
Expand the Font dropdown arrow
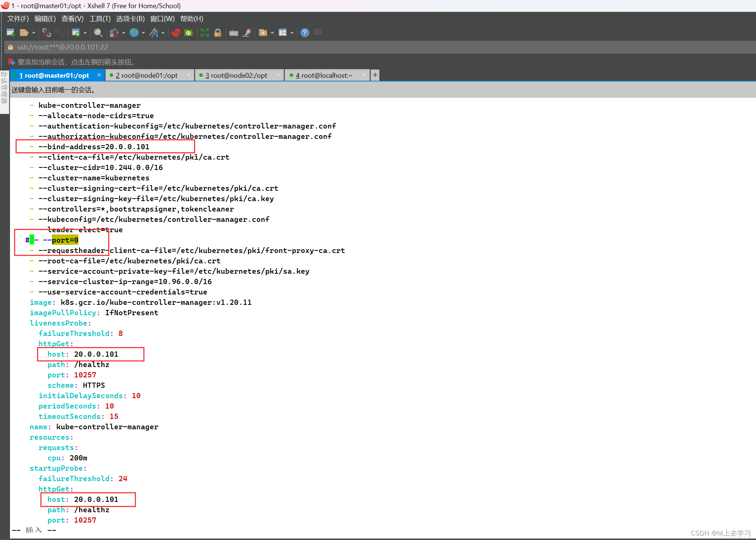(x=163, y=33)
